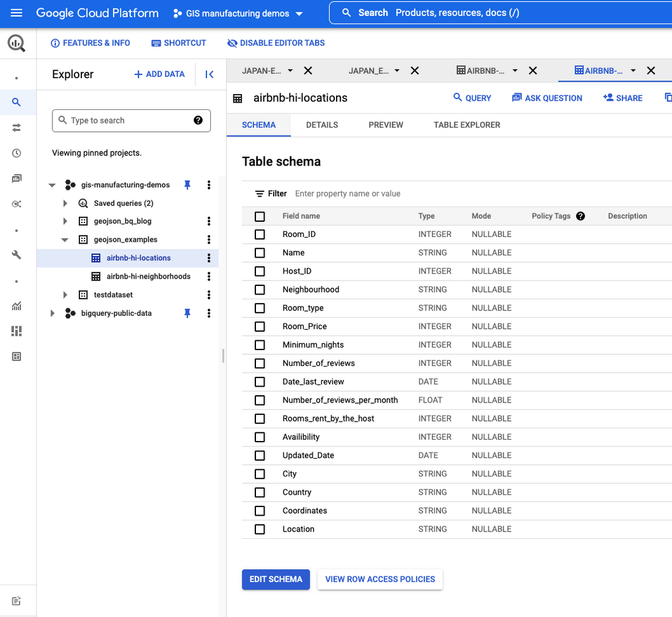
Task: Open the wrench admin icon in sidebar
Action: point(16,255)
